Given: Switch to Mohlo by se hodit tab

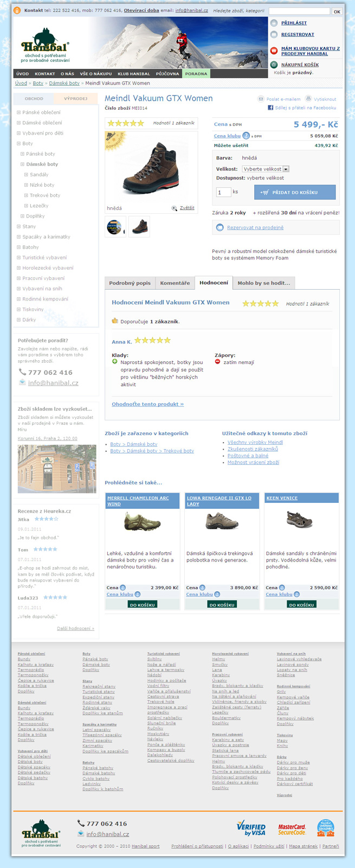Looking at the screenshot, I should [264, 283].
